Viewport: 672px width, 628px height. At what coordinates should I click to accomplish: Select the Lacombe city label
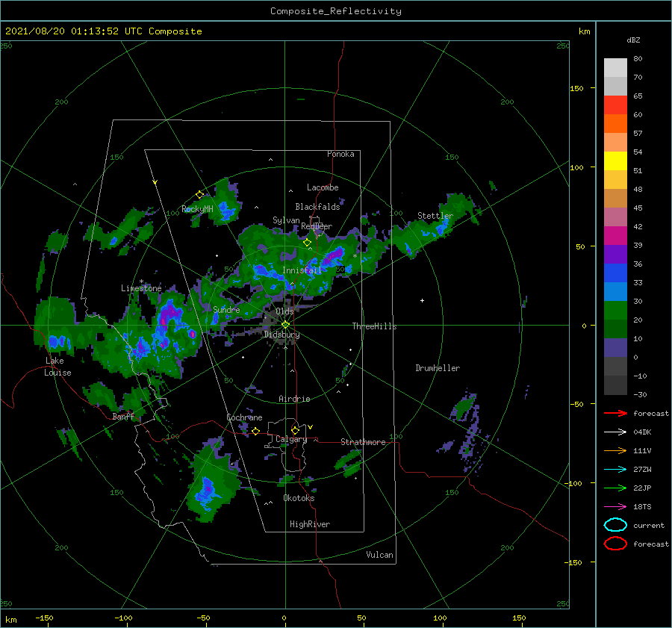[x=323, y=187]
